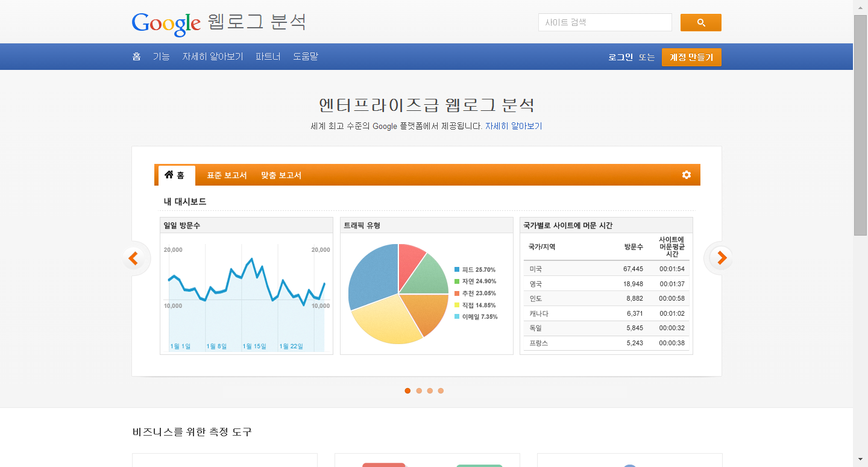The image size is (868, 467).
Task: Open 홈 in the blue navigation bar
Action: [x=137, y=57]
